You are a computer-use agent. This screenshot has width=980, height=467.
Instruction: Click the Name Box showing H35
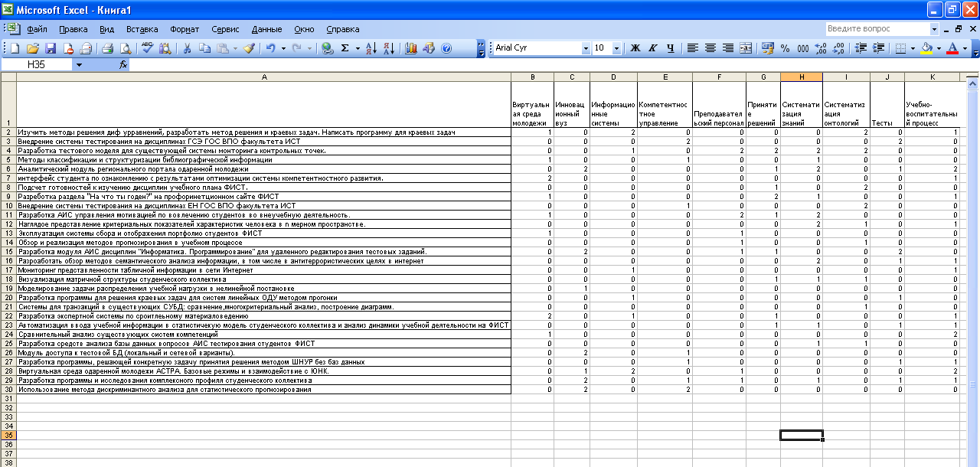click(x=37, y=65)
